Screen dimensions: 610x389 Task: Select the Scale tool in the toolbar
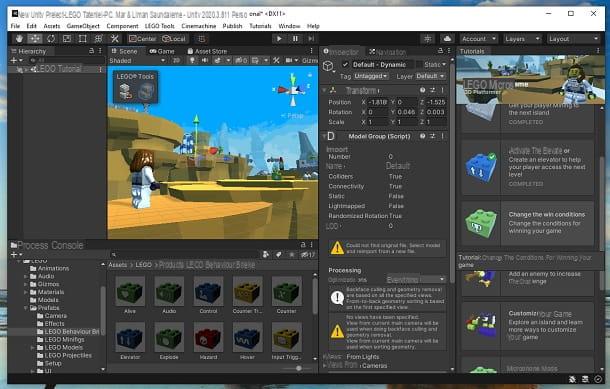(67, 39)
